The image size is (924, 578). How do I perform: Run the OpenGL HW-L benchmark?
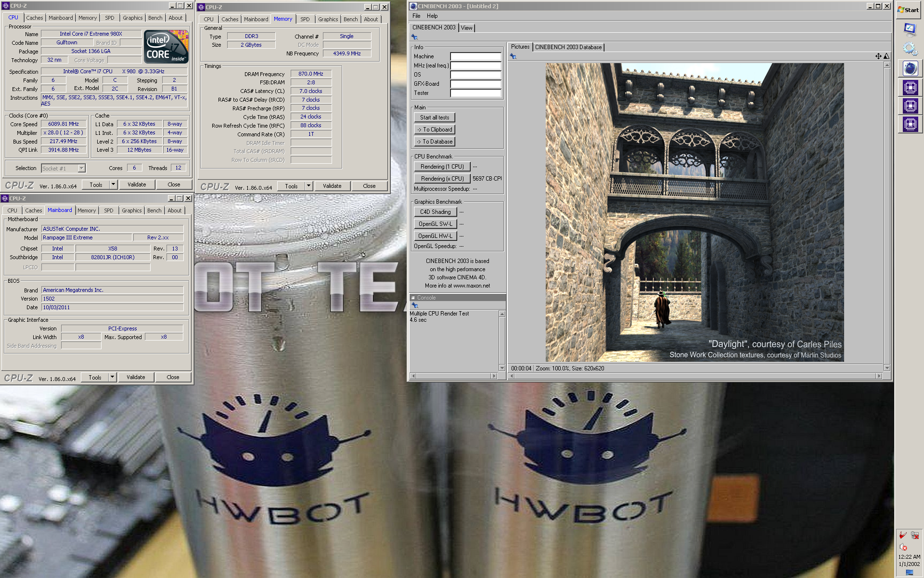point(435,236)
